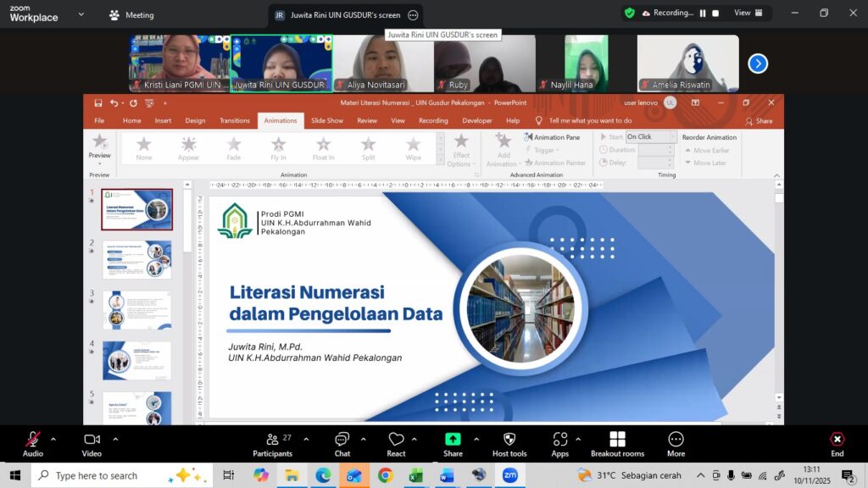
Task: Show next participants with the blue arrow
Action: tap(758, 64)
